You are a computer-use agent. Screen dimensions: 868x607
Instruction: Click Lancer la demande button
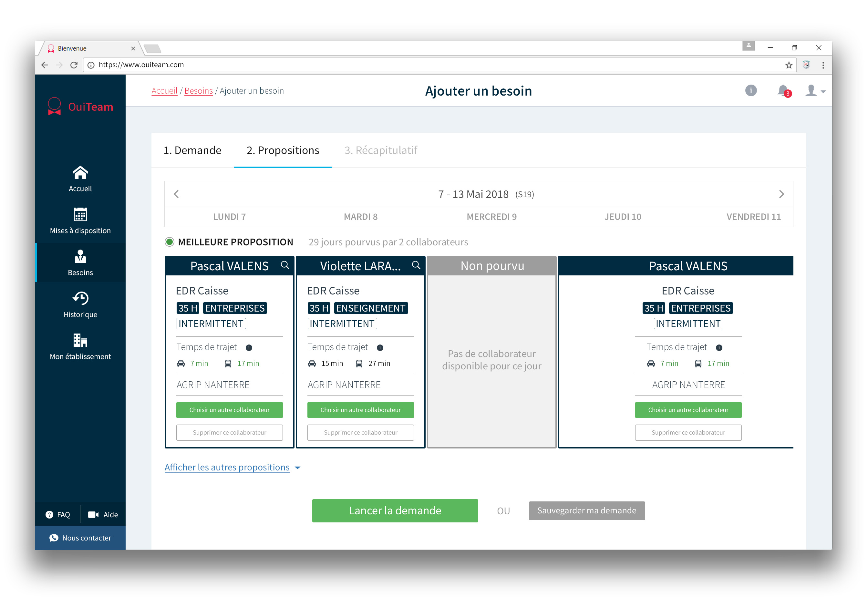395,510
